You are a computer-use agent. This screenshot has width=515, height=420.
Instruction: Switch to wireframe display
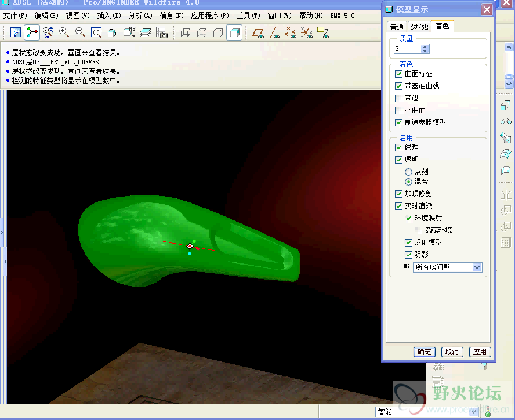[x=186, y=32]
